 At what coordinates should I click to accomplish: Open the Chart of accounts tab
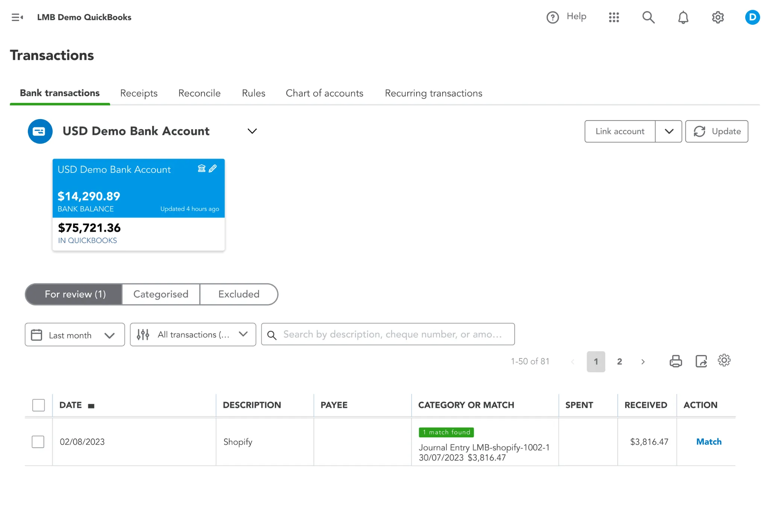324,93
